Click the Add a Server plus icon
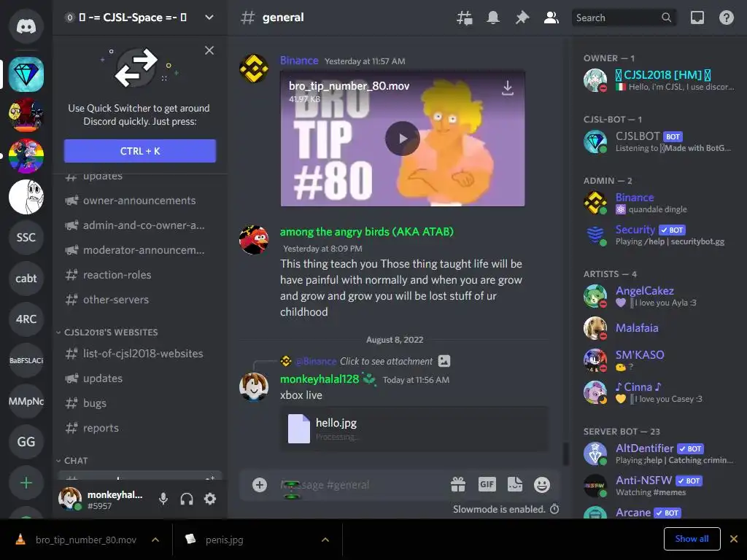The height and width of the screenshot is (560, 747). click(x=26, y=483)
